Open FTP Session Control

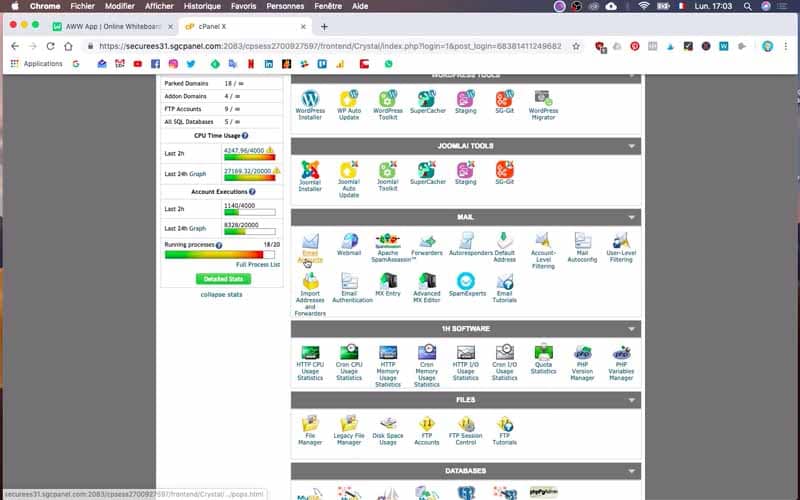465,431
